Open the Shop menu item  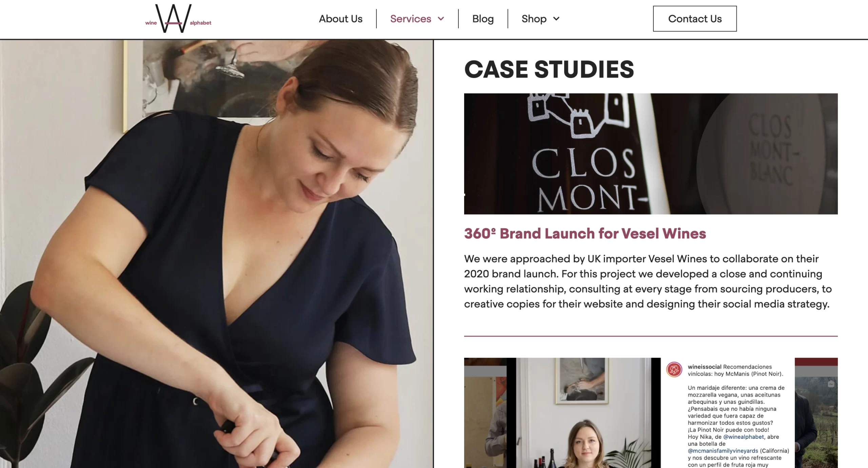(x=534, y=19)
